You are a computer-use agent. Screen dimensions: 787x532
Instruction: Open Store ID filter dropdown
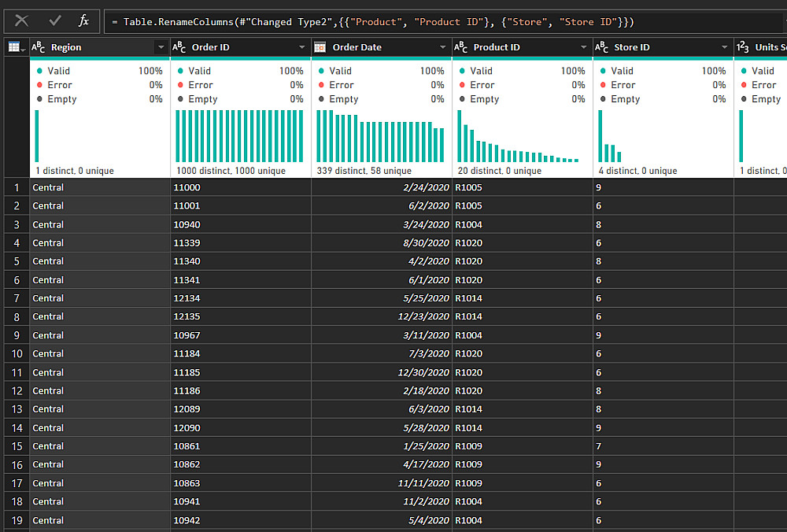[x=724, y=47]
